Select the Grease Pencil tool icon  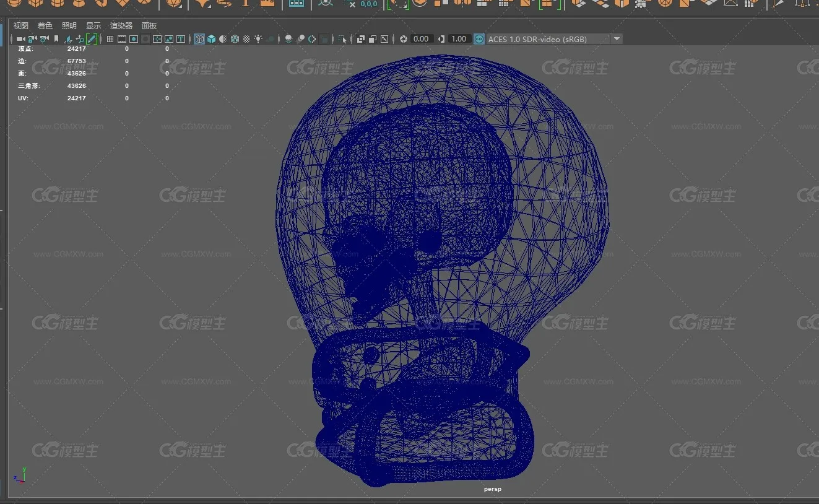pos(92,39)
